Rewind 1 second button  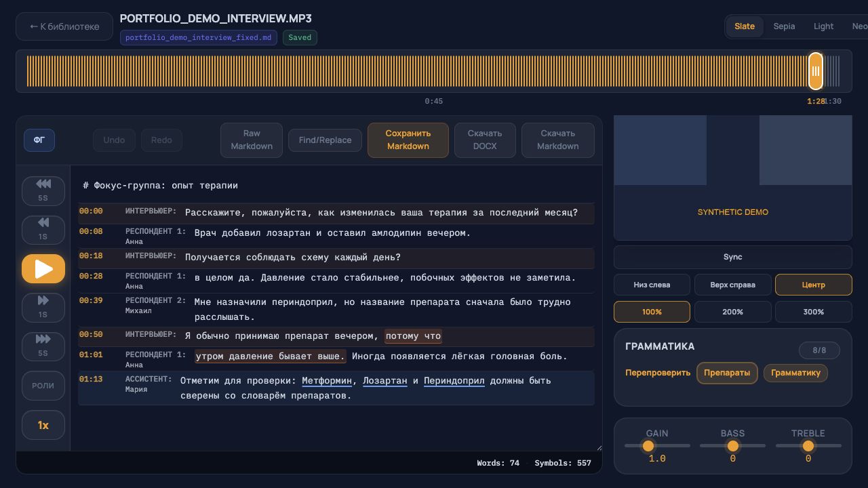click(43, 229)
